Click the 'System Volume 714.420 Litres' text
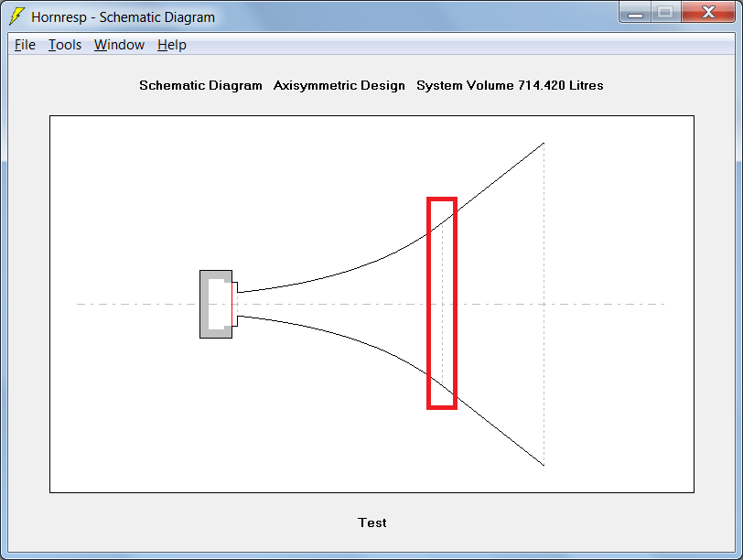743x560 pixels. coord(510,85)
